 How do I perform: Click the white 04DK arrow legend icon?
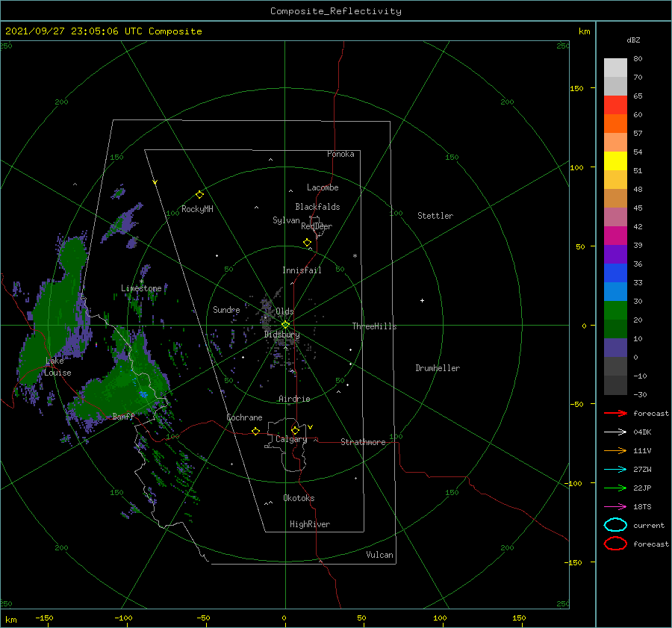click(615, 432)
